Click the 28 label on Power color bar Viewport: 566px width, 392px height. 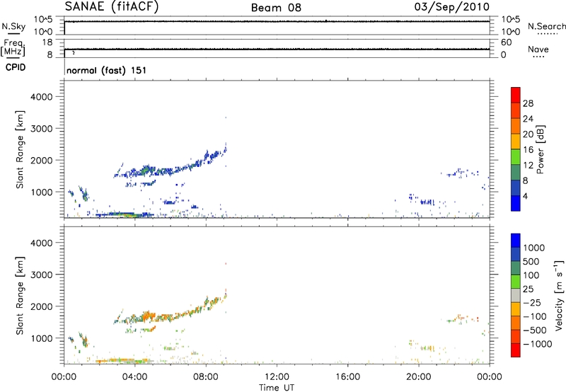pos(528,103)
